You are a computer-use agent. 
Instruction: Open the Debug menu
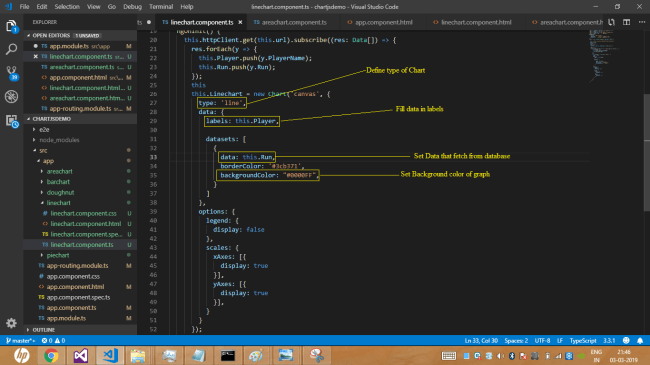[132, 7]
